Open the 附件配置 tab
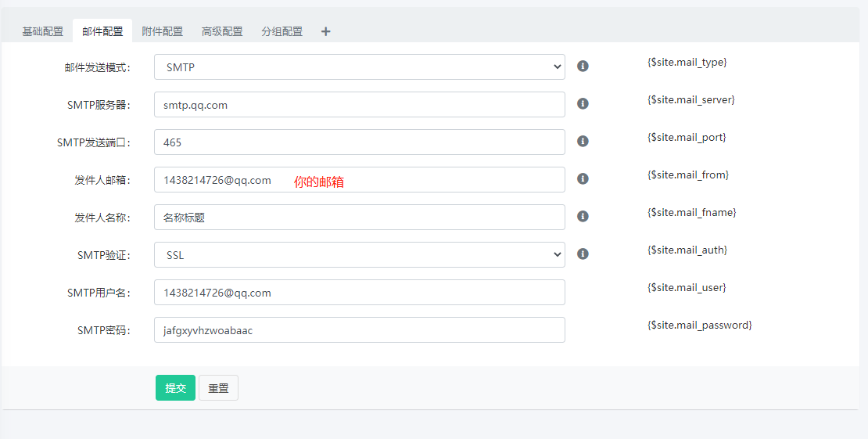The width and height of the screenshot is (868, 439). pyautogui.click(x=162, y=31)
